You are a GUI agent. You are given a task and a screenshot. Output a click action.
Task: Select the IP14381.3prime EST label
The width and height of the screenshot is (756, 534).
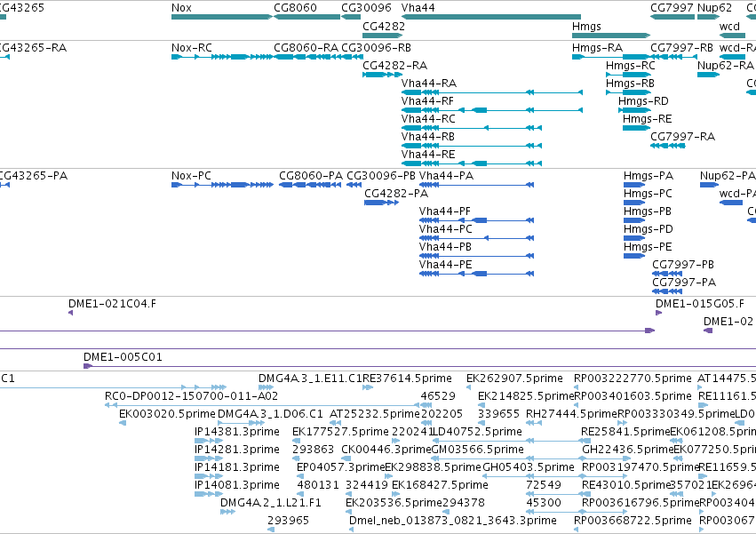tap(237, 432)
